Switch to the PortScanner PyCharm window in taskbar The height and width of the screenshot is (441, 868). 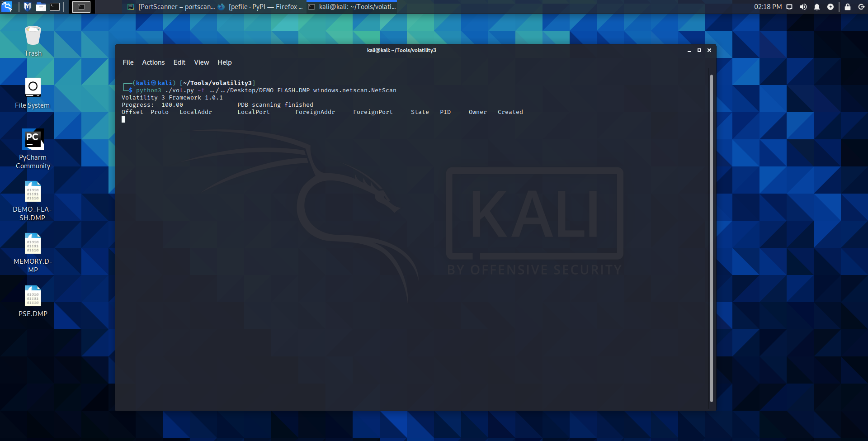click(x=171, y=7)
